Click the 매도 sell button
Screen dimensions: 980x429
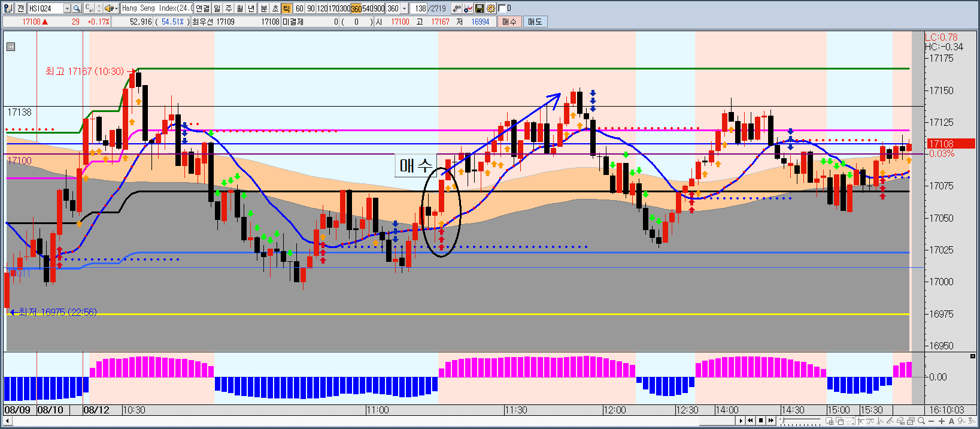tap(535, 22)
